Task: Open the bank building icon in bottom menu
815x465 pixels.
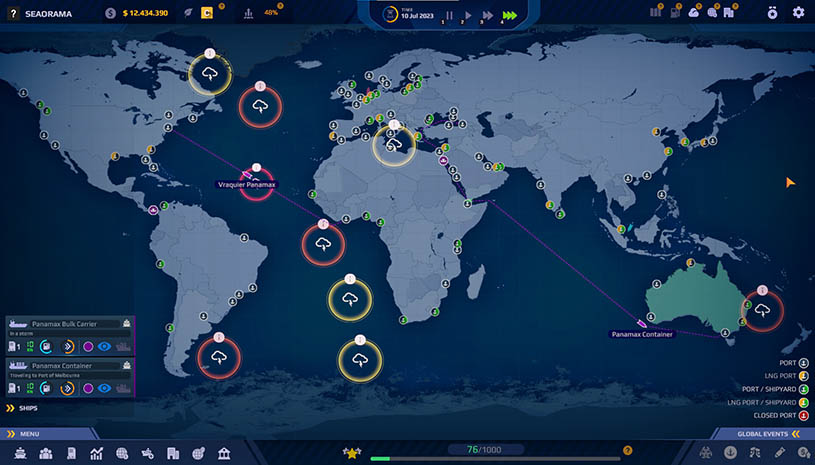Action: pyautogui.click(x=222, y=453)
